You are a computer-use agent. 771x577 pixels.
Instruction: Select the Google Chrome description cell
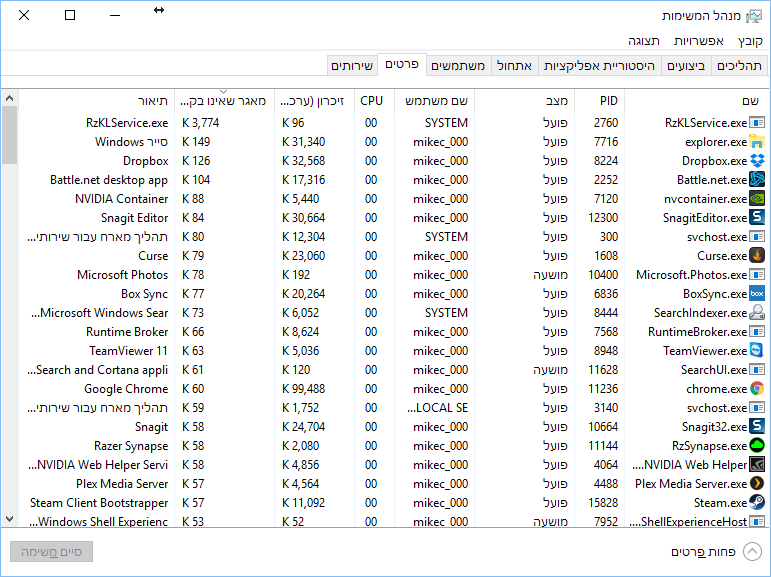tap(126, 389)
